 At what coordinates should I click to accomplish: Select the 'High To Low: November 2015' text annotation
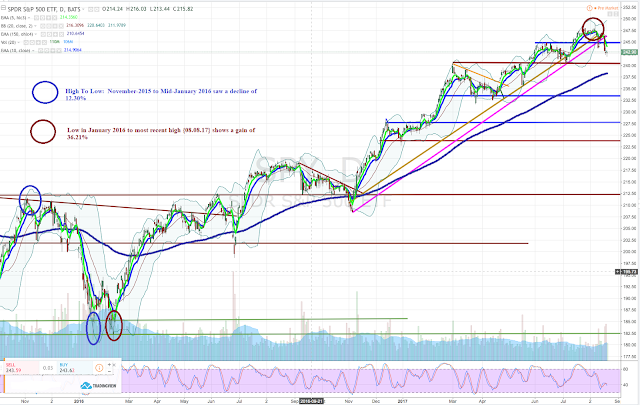click(161, 95)
